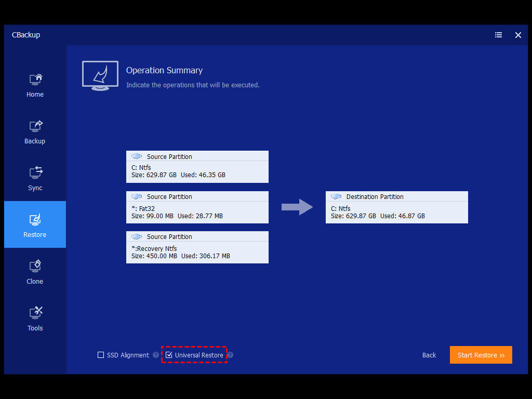The height and width of the screenshot is (399, 532).
Task: Click help icon next to Universal Restore
Action: point(230,355)
